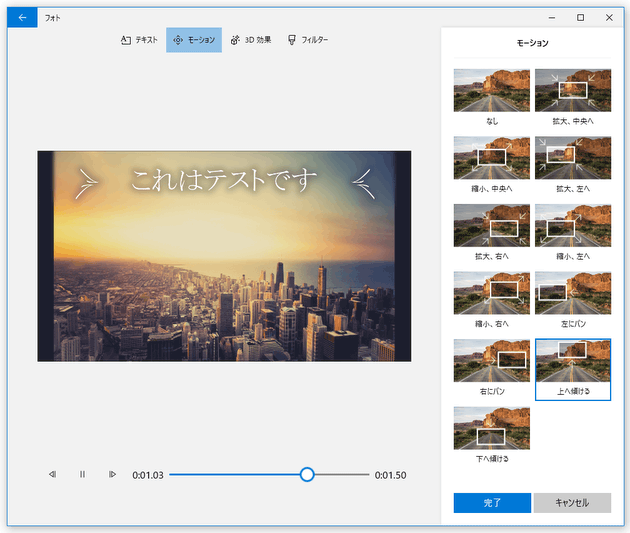Step forward one frame

tap(113, 474)
